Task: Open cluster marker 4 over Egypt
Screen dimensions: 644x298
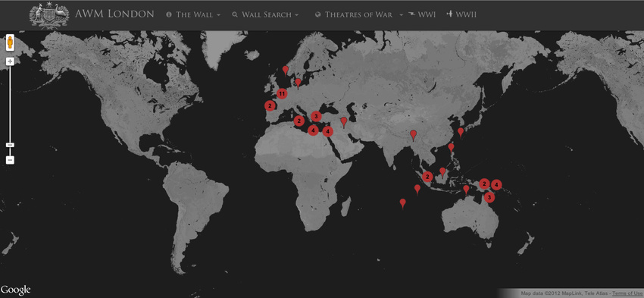Action: coord(327,131)
